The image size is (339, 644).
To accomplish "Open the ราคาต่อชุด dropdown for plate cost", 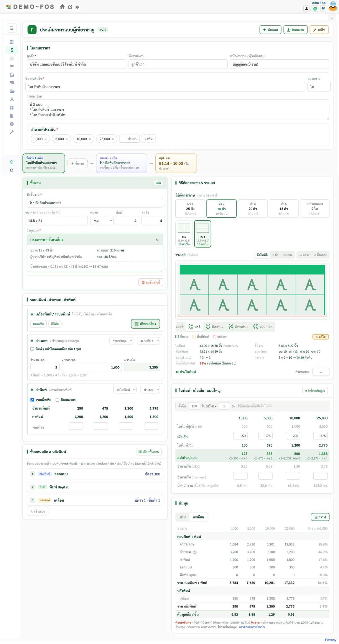I will (121, 341).
